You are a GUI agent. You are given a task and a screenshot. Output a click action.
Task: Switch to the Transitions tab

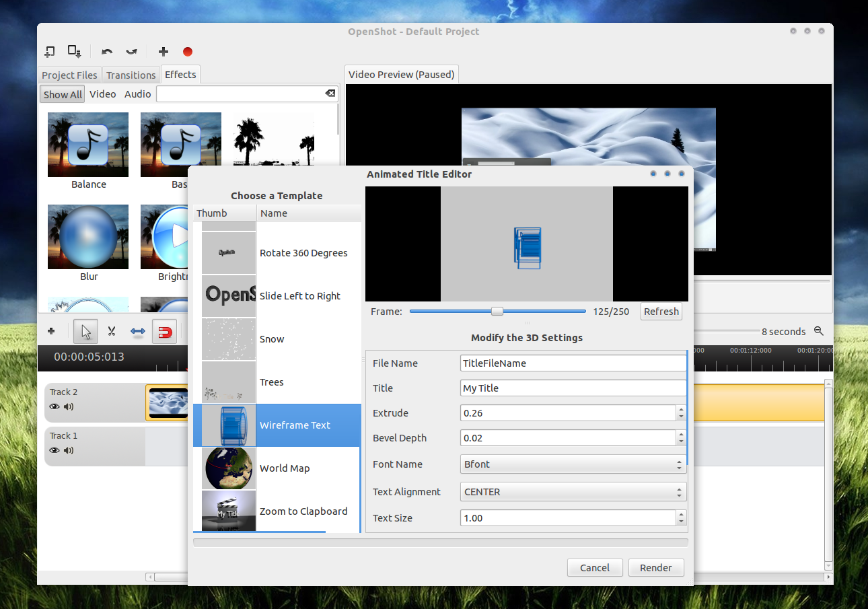131,75
